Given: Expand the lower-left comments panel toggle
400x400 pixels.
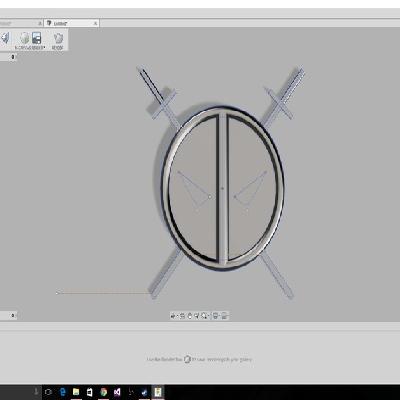Looking at the screenshot, I should (x=13, y=315).
